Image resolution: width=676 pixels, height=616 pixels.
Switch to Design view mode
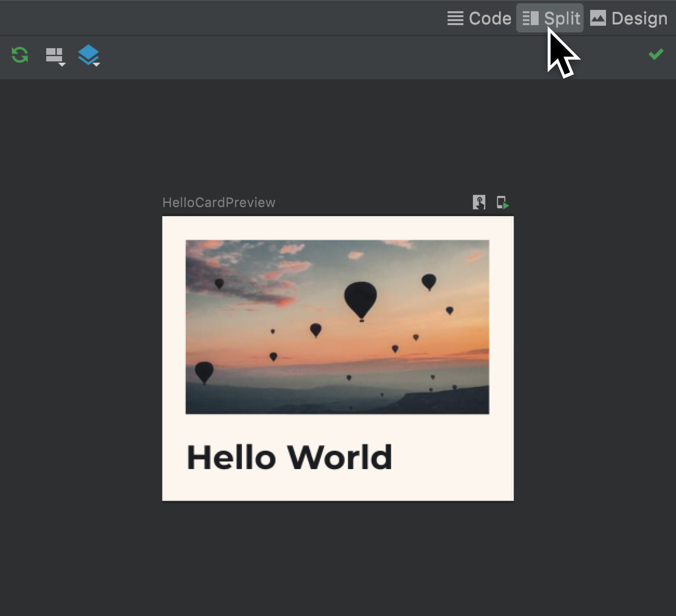pyautogui.click(x=629, y=18)
